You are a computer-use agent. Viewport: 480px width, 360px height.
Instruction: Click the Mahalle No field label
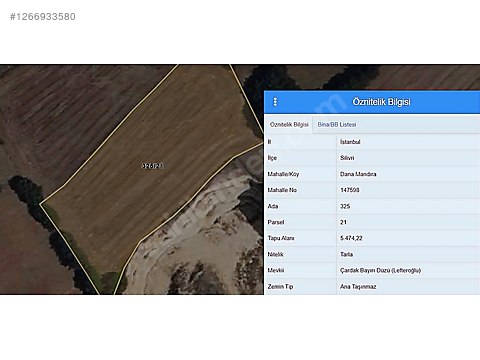click(x=282, y=190)
